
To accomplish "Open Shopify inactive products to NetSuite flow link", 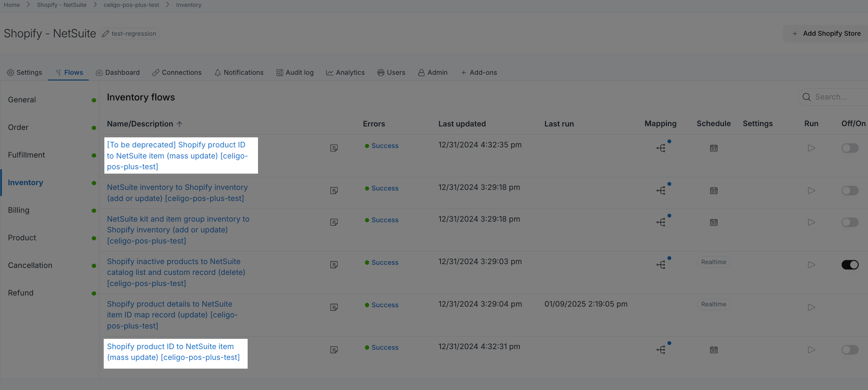I will click(176, 272).
